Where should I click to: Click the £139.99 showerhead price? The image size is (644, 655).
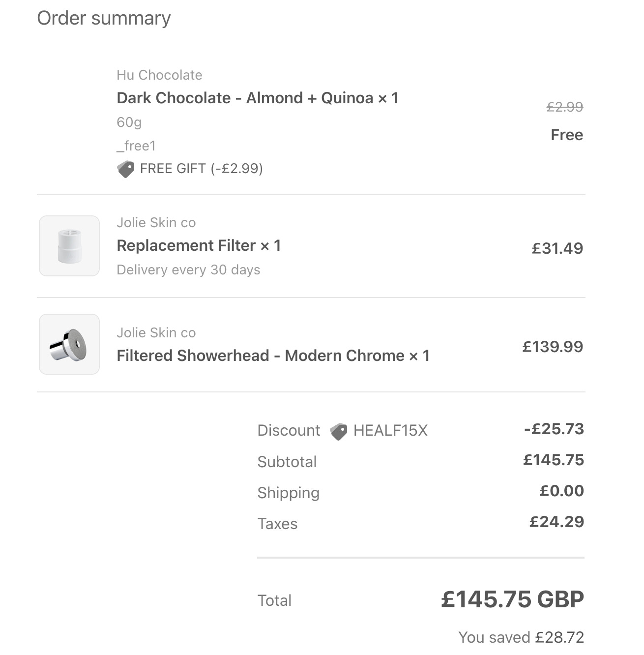553,347
